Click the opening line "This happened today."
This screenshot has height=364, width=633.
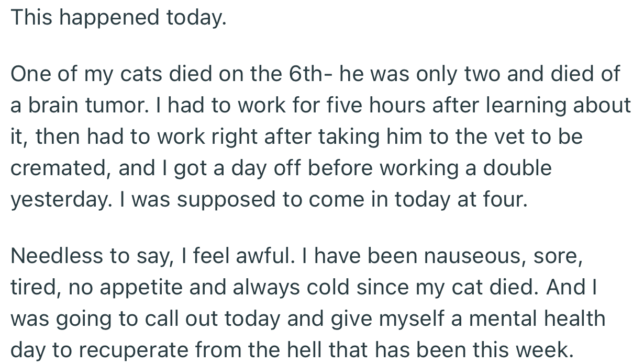tap(118, 18)
